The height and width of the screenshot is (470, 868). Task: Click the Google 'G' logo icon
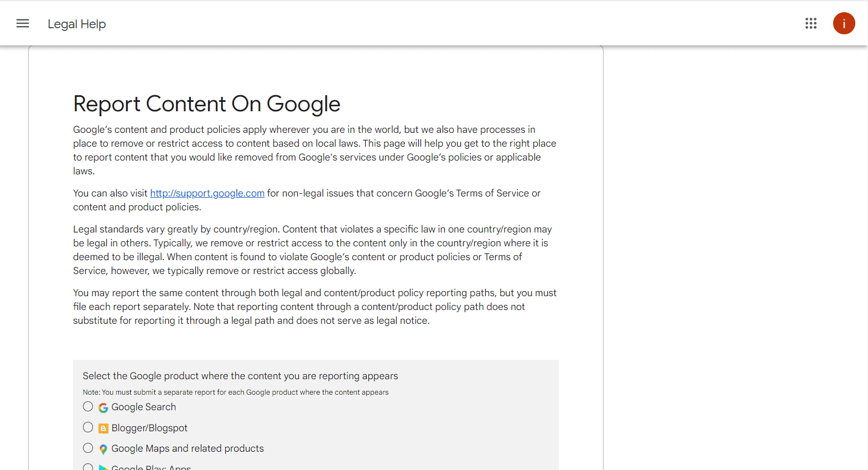103,408
